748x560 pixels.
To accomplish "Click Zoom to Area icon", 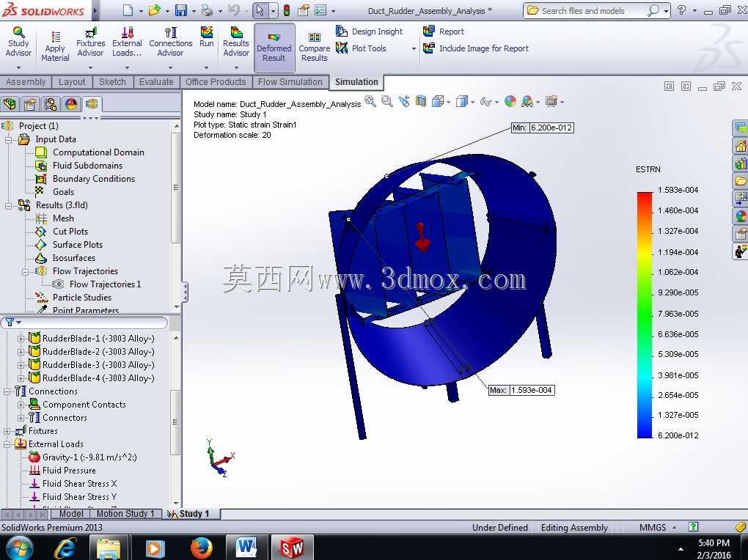I will 387,101.
